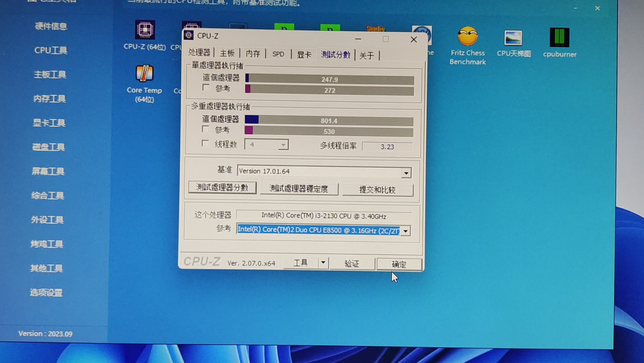This screenshot has width=644, height=363.
Task: Open 内存工具 in the sidebar
Action: click(49, 99)
